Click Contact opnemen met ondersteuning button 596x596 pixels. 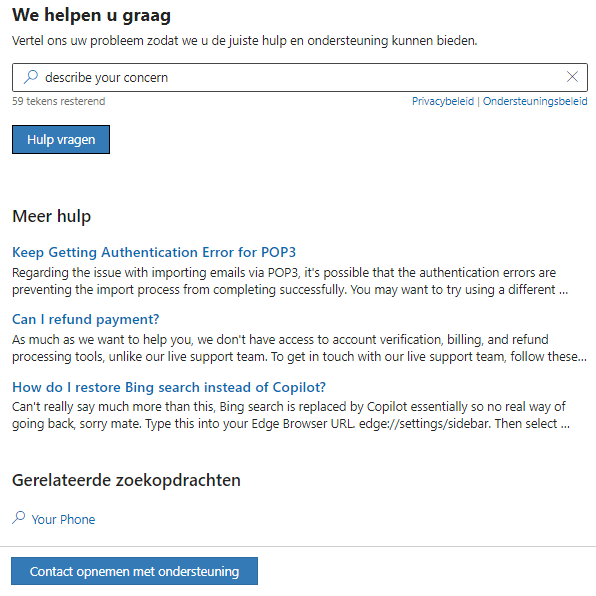point(135,571)
